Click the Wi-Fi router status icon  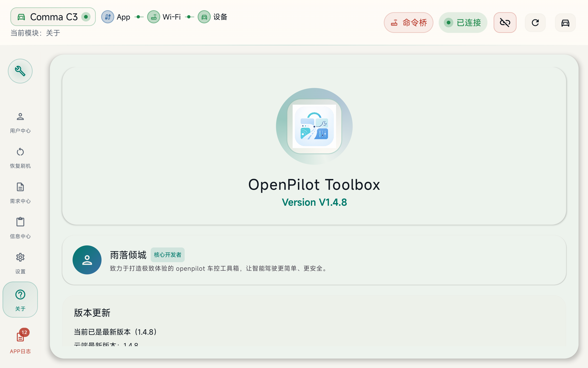pyautogui.click(x=154, y=17)
